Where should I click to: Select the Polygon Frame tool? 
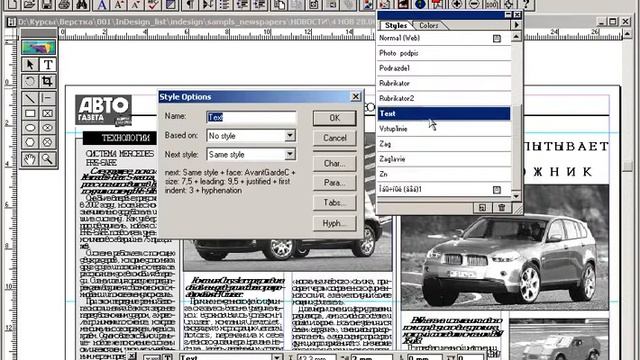[x=48, y=142]
